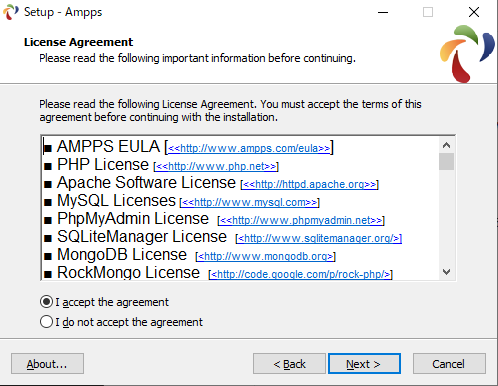Continue setup with the Next button
Viewport: 498px width, 386px height.
(364, 364)
